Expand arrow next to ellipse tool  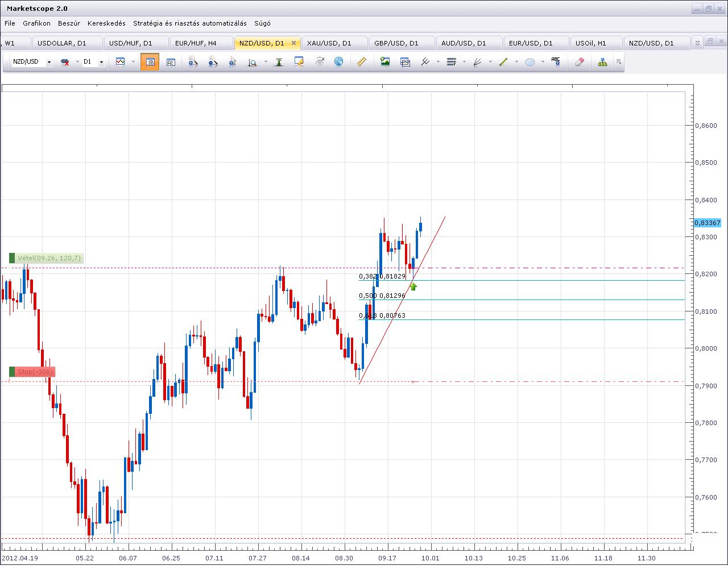click(543, 62)
